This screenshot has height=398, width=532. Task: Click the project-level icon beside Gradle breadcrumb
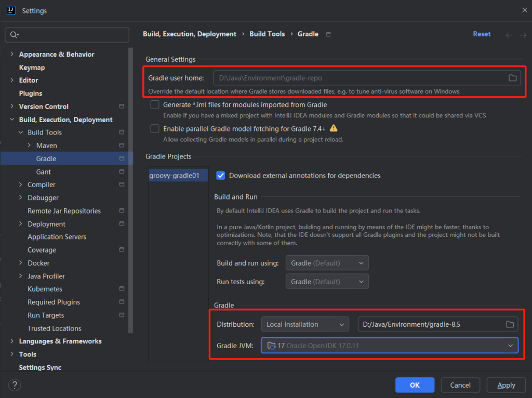(x=328, y=34)
